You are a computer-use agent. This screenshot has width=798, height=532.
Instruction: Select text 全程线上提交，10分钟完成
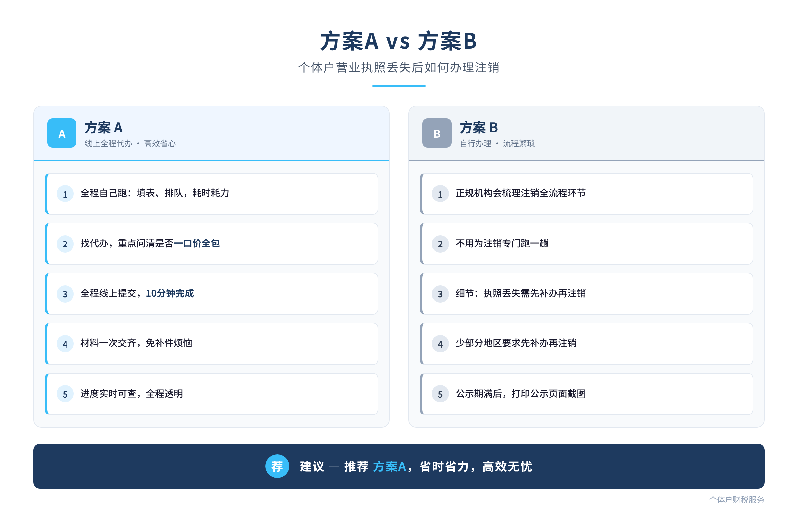[137, 293]
